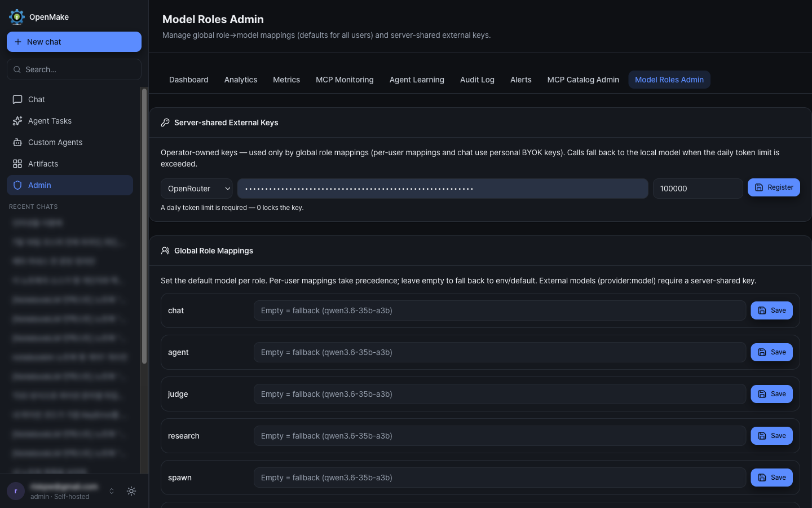Select Admin in the sidebar
812x508 pixels.
click(70, 185)
